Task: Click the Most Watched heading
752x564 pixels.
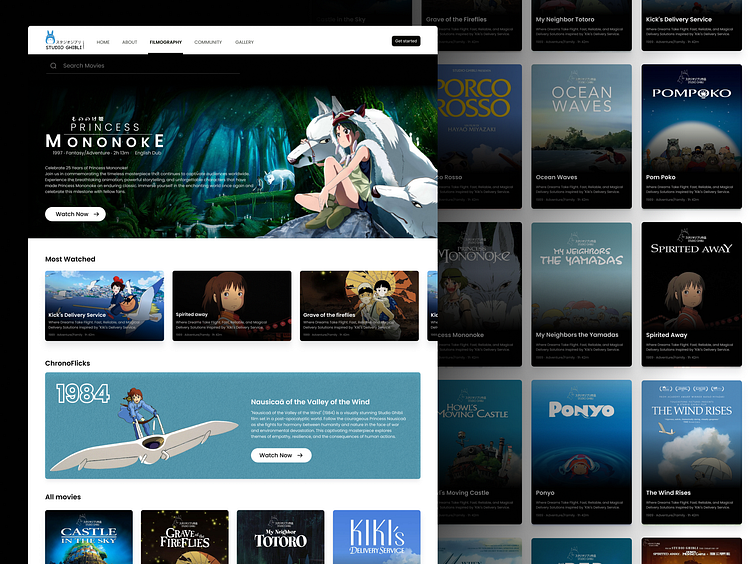Action: [70, 259]
